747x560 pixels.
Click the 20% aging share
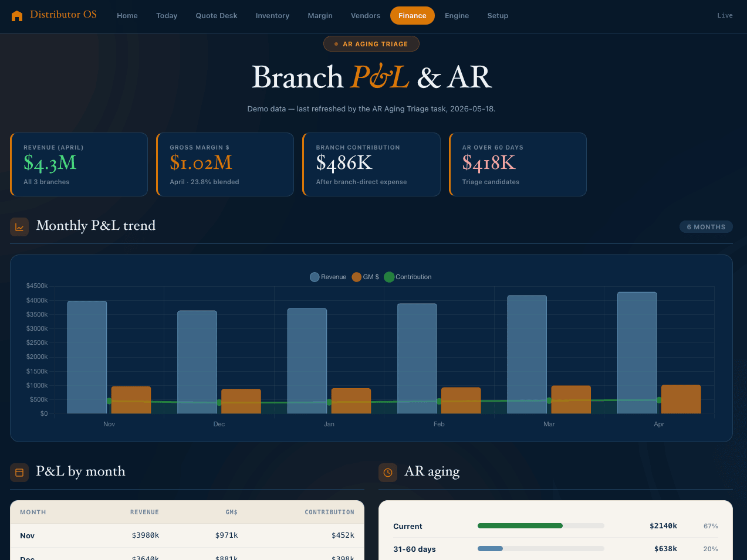(711, 549)
